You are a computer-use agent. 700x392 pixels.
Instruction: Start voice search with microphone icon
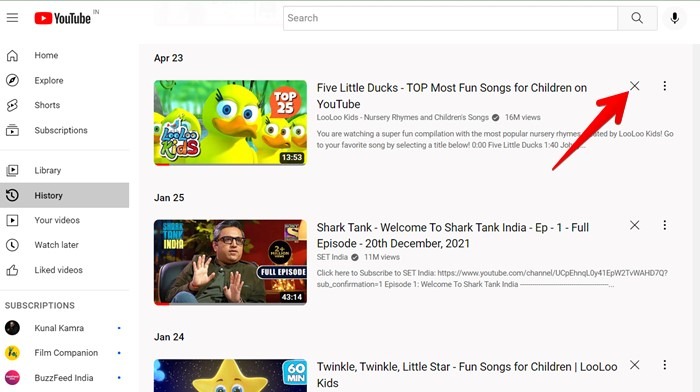pos(675,18)
